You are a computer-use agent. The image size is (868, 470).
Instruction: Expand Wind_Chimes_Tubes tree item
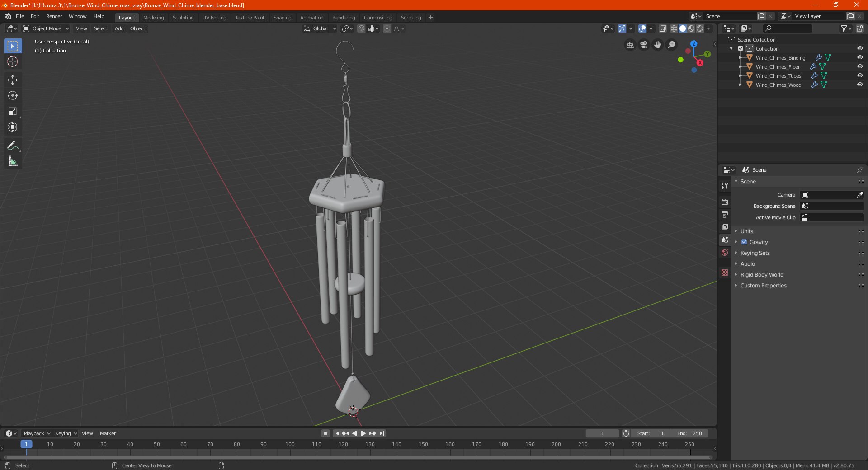click(740, 75)
